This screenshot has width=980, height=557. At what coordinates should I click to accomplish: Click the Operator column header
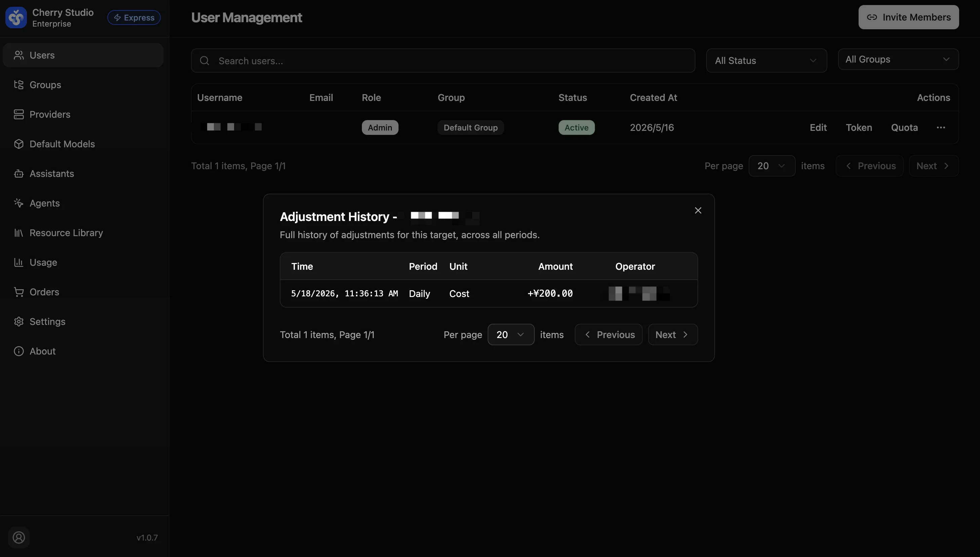tap(635, 266)
